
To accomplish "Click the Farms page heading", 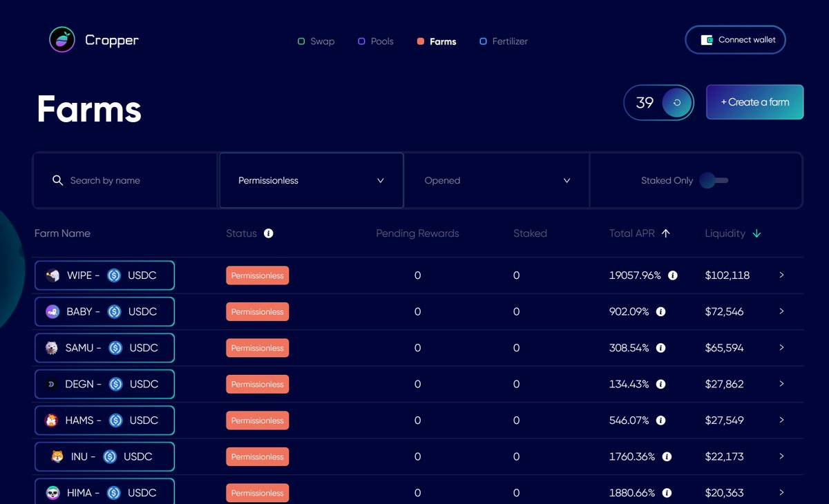I will [89, 109].
